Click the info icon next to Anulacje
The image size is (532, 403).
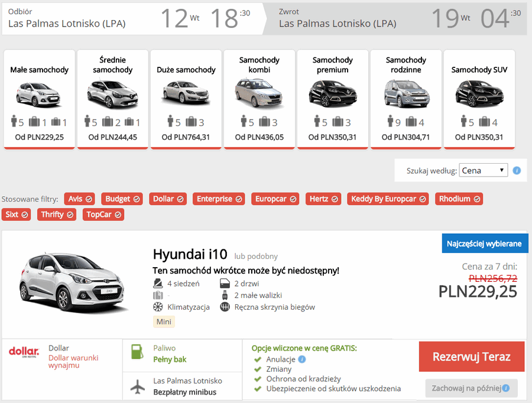pos(302,359)
